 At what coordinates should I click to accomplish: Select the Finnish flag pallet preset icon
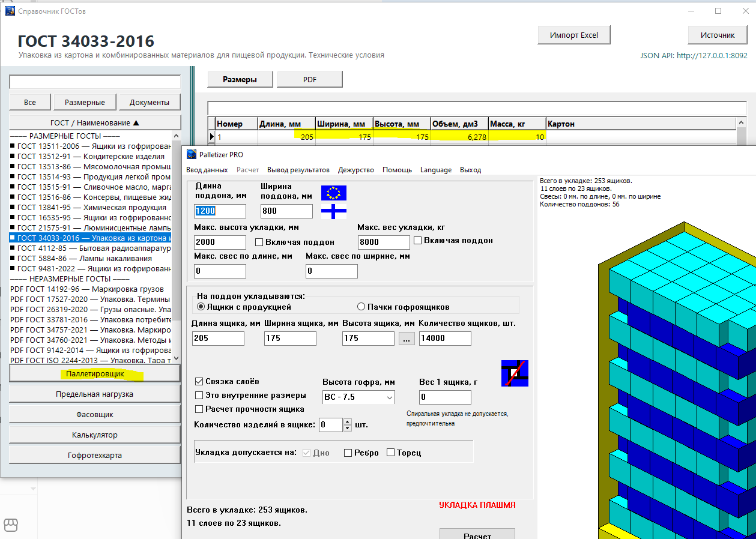point(334,211)
